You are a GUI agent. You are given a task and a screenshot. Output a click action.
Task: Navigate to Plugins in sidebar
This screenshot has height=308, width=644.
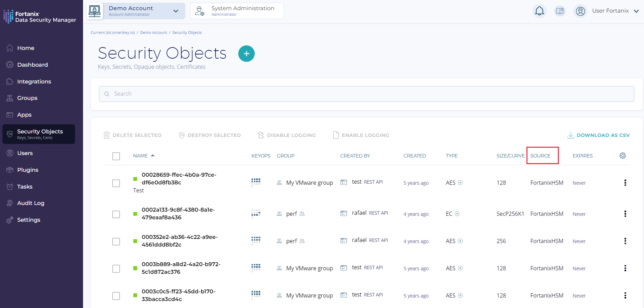coord(28,170)
